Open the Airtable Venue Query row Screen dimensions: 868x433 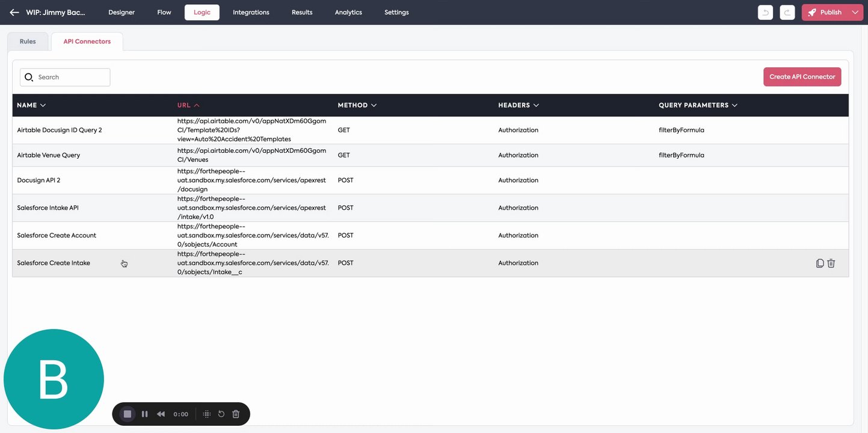430,155
